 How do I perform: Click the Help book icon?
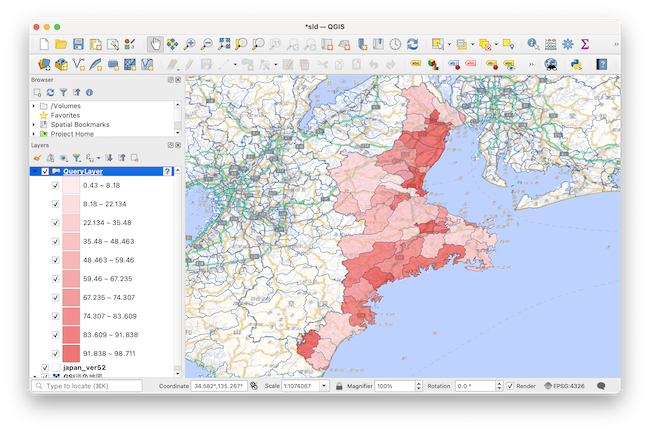tap(601, 64)
